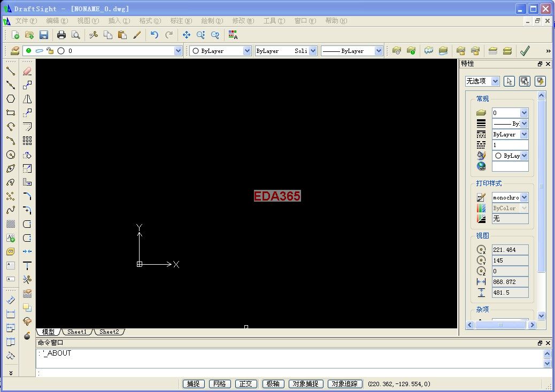Viewport: 555px width, 392px height.
Task: Select the Line drawing tool
Action: tap(11, 71)
